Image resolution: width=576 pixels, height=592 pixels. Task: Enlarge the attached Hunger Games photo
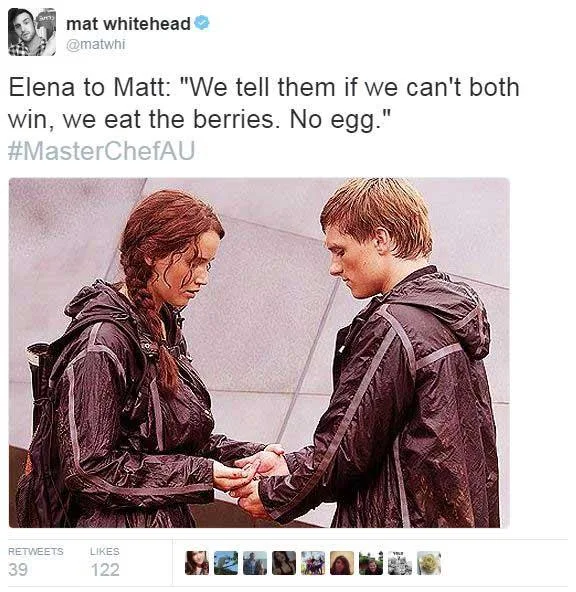click(259, 353)
